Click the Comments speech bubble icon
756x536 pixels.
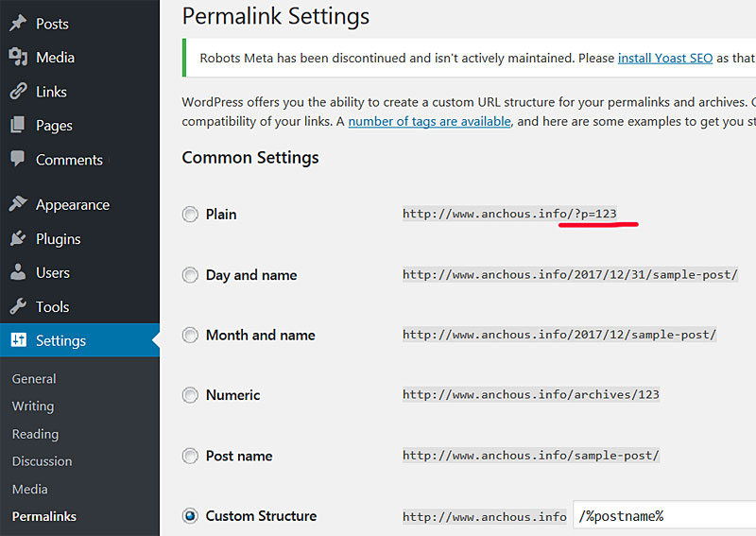(18, 160)
